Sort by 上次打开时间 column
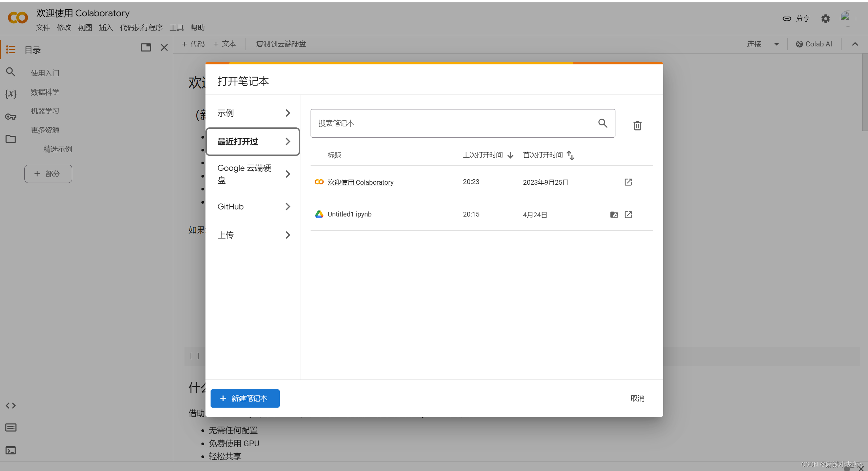868x471 pixels. tap(488, 155)
